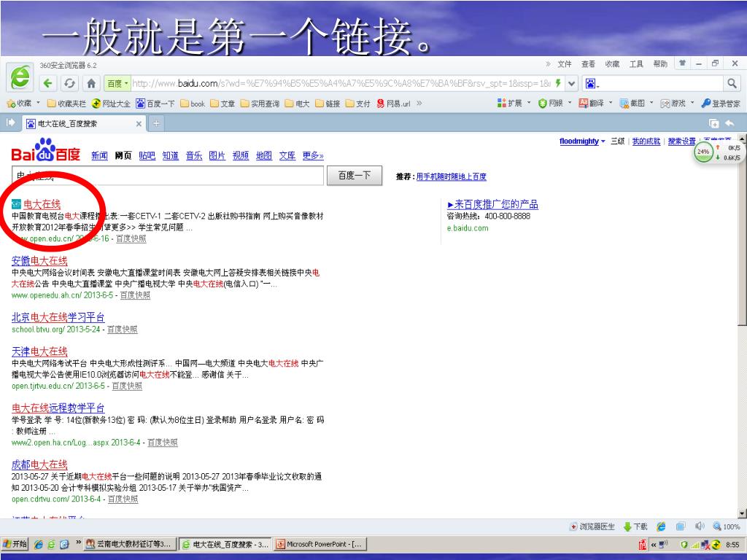Click the browser address bar URL
747x560 pixels.
tap(341, 83)
